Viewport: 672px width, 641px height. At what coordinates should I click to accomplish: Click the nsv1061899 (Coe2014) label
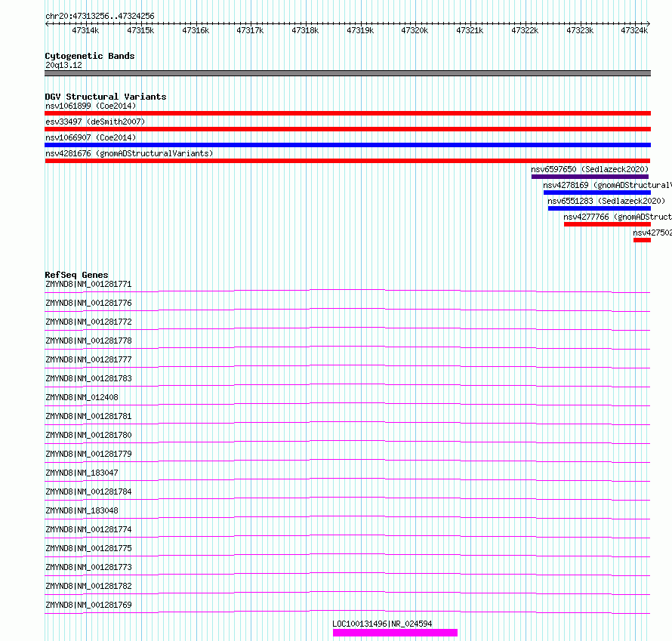91,106
